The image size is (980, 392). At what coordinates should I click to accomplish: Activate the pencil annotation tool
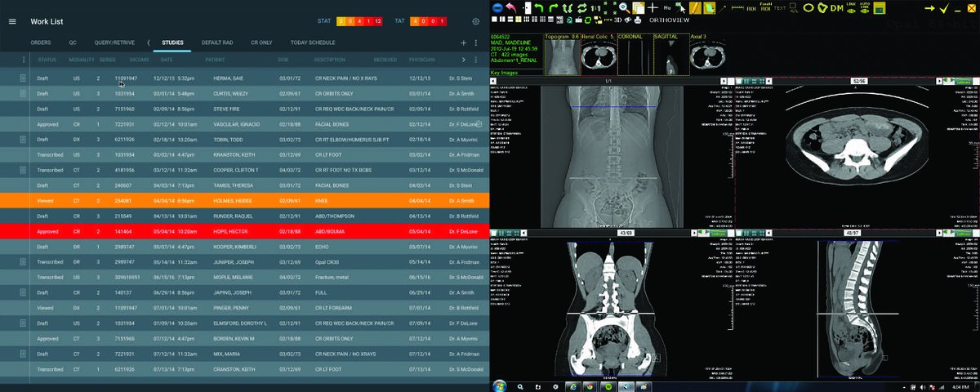click(695, 7)
